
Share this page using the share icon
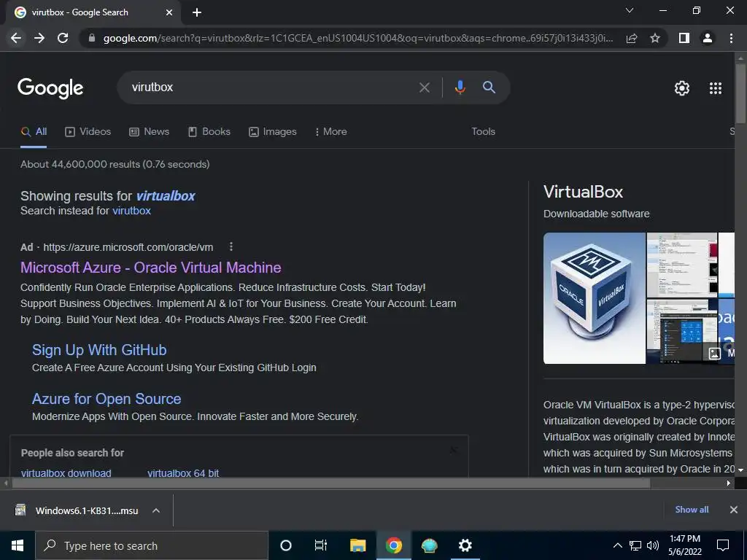click(632, 38)
